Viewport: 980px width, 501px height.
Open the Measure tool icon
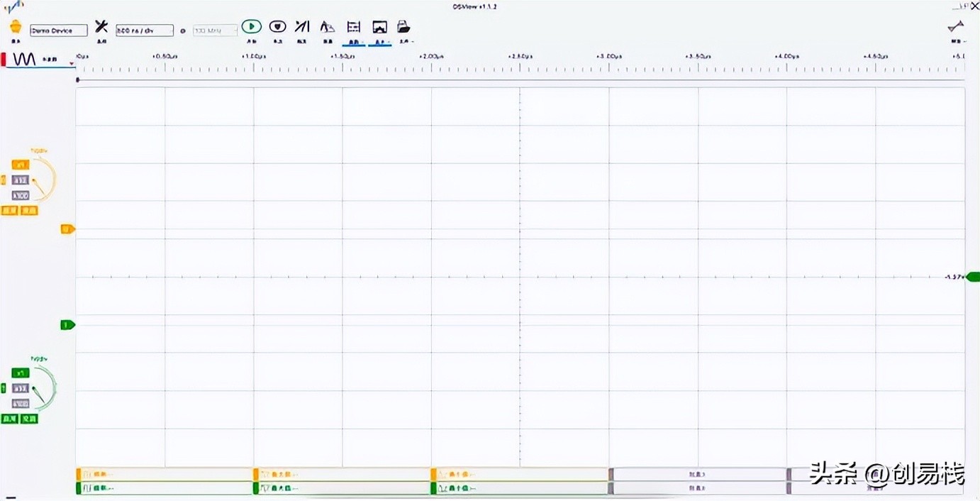pyautogui.click(x=328, y=27)
